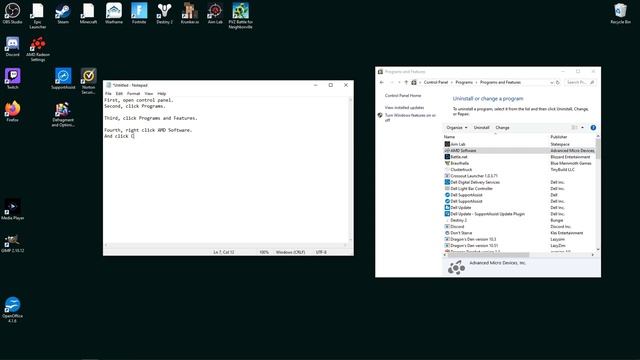Image resolution: width=640 pixels, height=360 pixels.
Task: Open Notepad's Format menu
Action: [133, 93]
